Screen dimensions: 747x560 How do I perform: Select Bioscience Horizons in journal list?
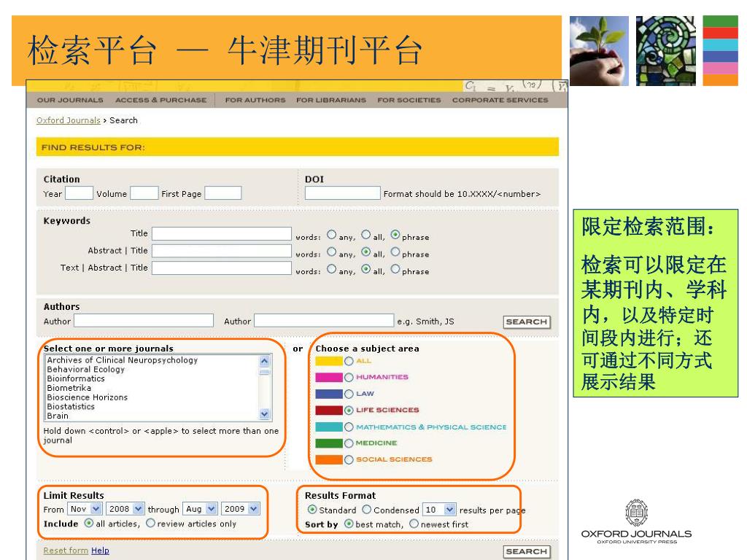(88, 397)
